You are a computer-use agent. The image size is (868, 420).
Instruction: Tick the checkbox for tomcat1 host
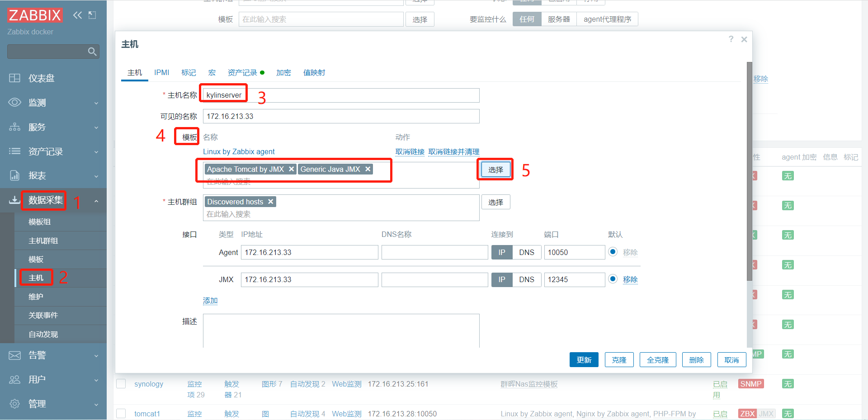[x=121, y=414]
